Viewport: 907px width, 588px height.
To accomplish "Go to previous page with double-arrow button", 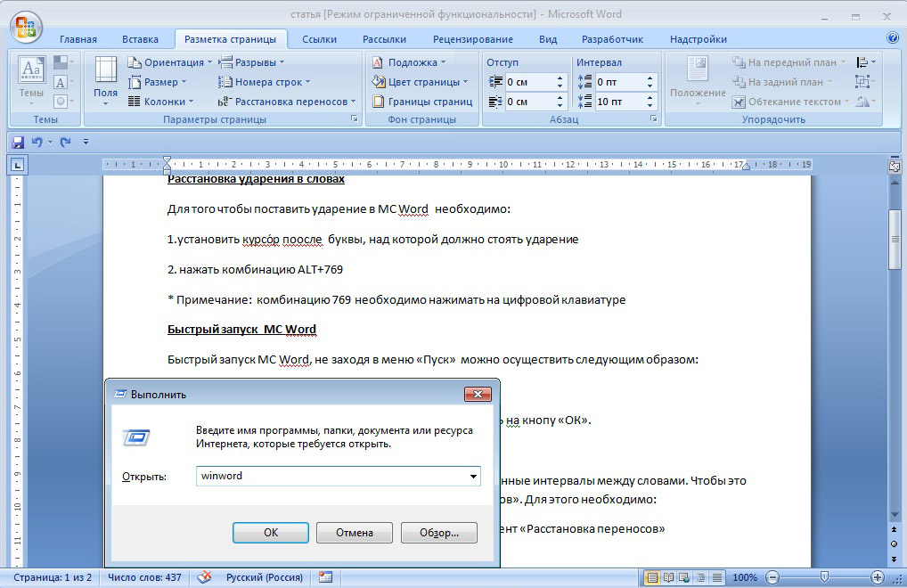I will [x=895, y=529].
